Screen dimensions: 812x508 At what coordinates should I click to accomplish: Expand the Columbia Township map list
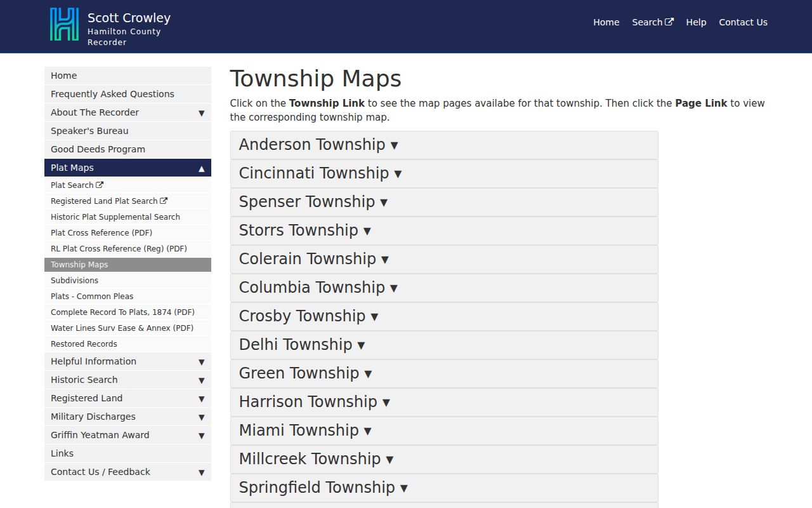click(444, 288)
